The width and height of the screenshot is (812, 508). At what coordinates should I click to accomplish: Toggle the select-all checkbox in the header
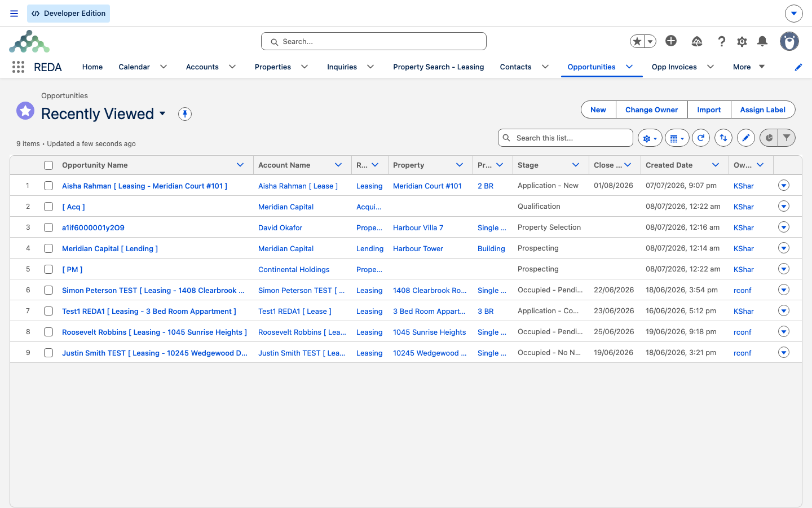click(48, 165)
